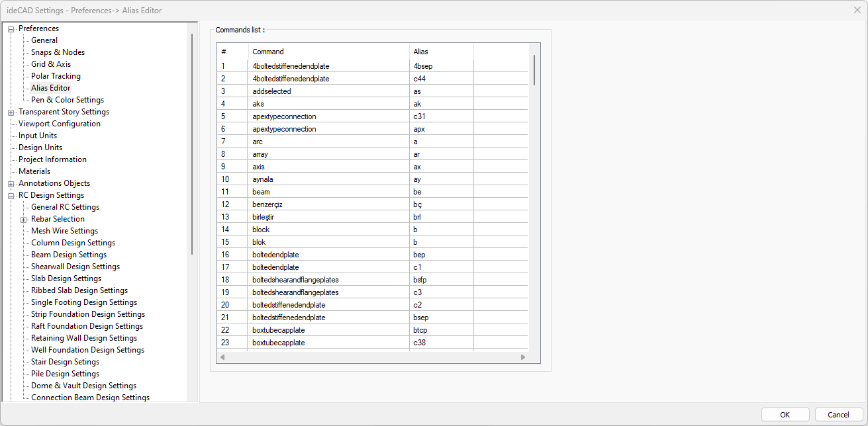Sort by the Command column header
The image size is (868, 426).
(x=329, y=52)
